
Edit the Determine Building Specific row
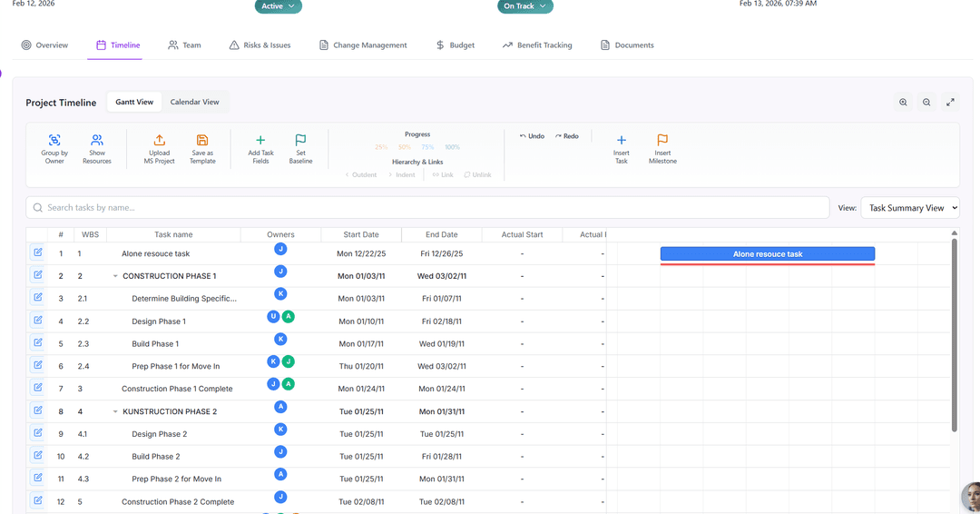[x=38, y=298]
